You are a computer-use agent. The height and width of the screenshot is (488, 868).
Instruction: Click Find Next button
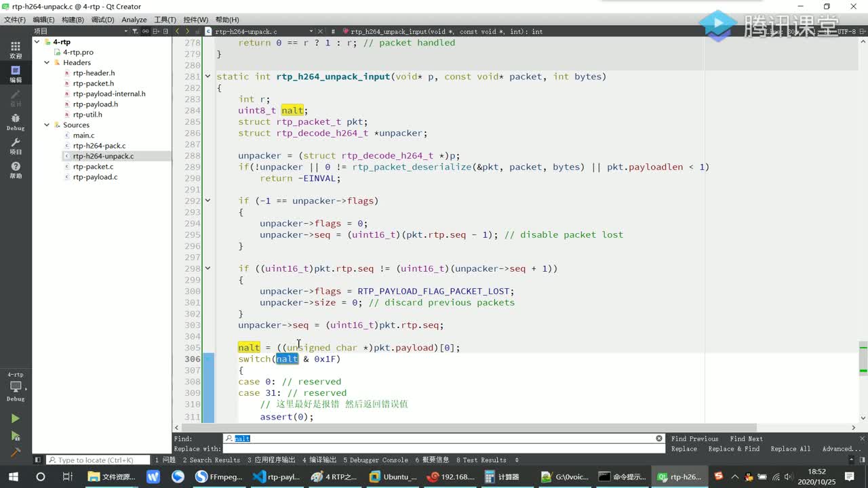pos(746,439)
